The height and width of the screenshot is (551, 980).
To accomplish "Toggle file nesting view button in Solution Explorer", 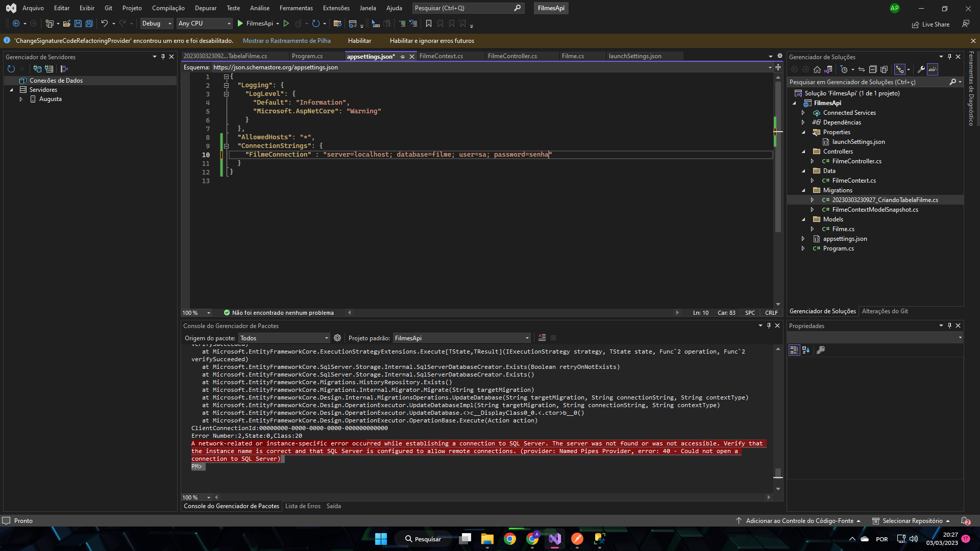I will (899, 69).
